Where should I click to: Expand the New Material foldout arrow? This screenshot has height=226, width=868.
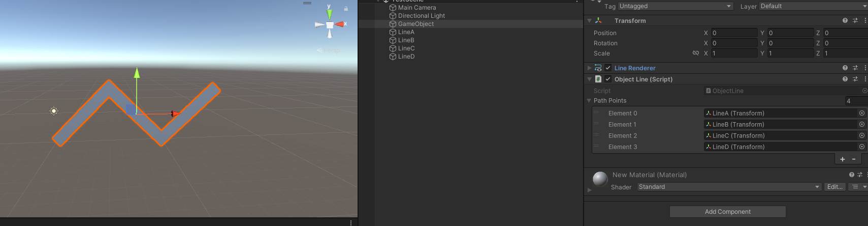pos(589,190)
